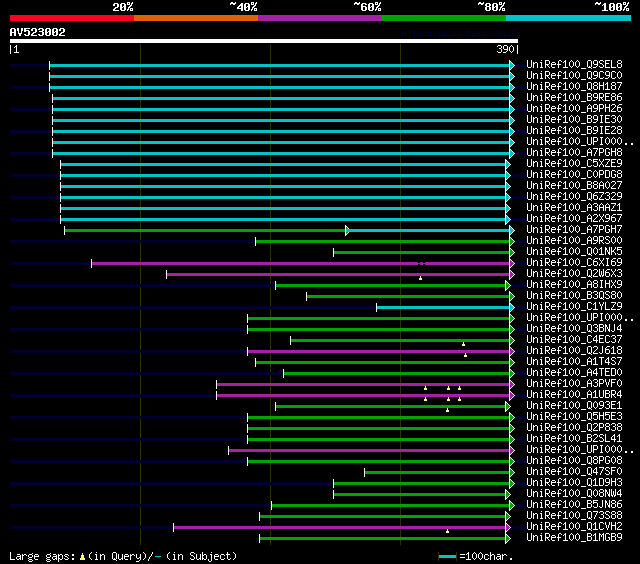Click the cyan ~100% legend segment
The image size is (640, 564).
click(568, 18)
